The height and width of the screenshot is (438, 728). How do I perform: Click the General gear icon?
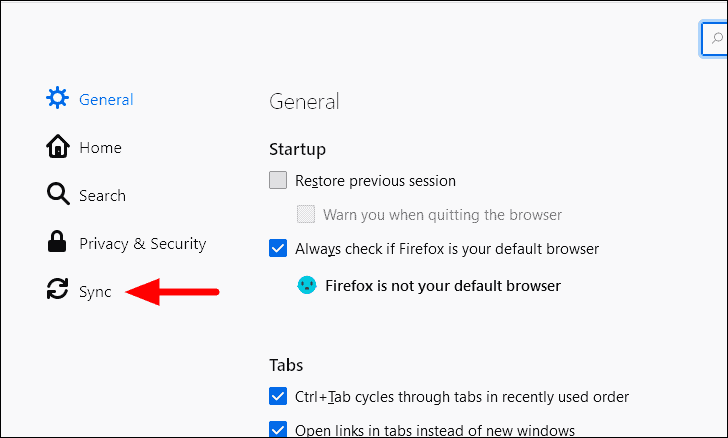57,98
